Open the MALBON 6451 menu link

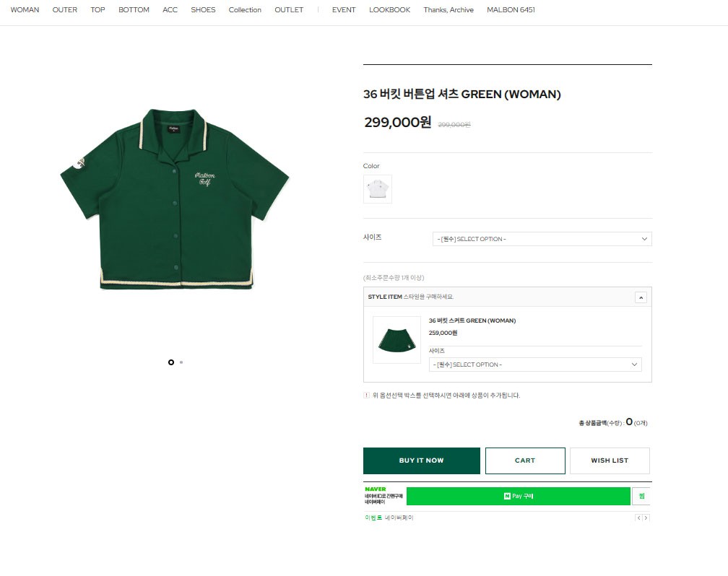coord(511,10)
